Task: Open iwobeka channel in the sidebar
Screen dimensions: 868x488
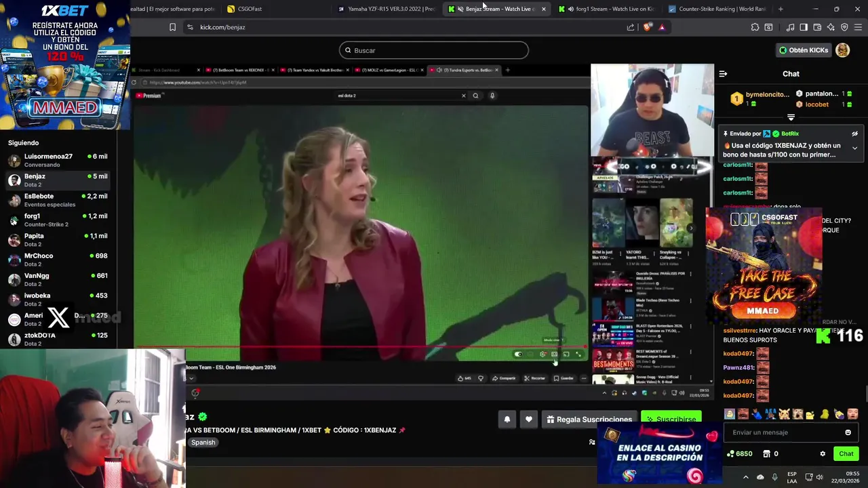Action: coord(58,299)
